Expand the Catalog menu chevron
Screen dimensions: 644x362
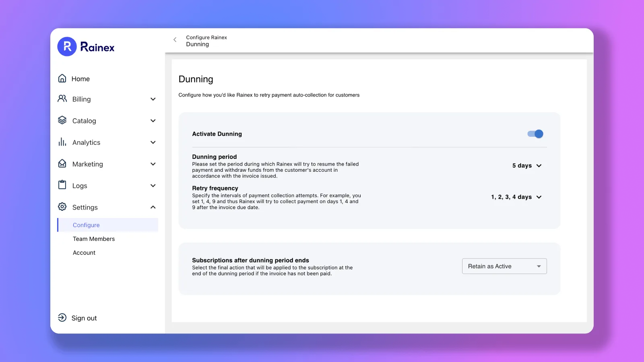tap(153, 121)
